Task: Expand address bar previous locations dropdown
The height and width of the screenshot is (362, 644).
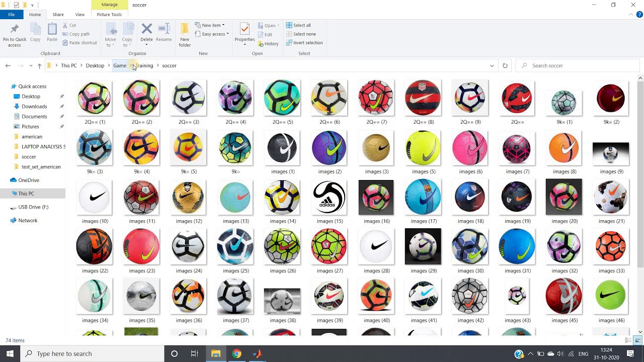Action: point(492,65)
